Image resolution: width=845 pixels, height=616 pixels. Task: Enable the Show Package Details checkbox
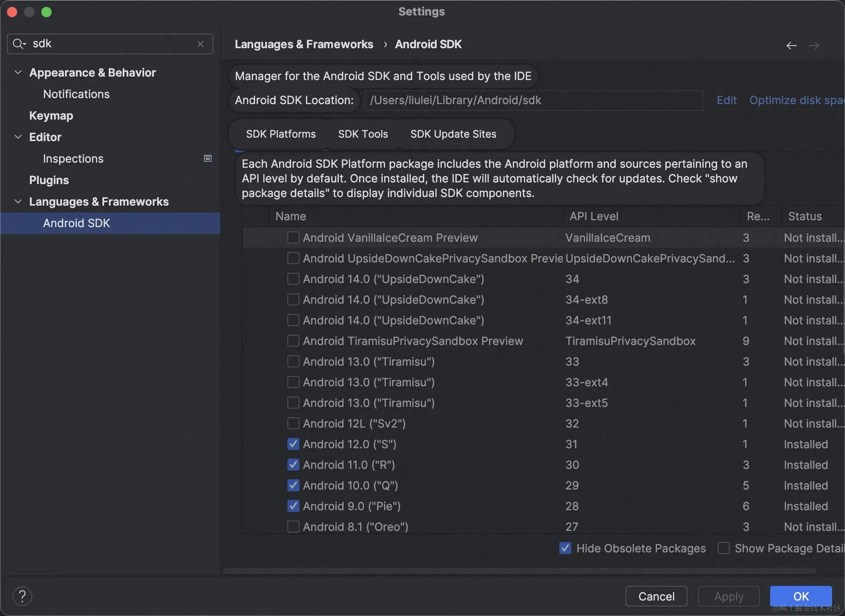click(724, 548)
